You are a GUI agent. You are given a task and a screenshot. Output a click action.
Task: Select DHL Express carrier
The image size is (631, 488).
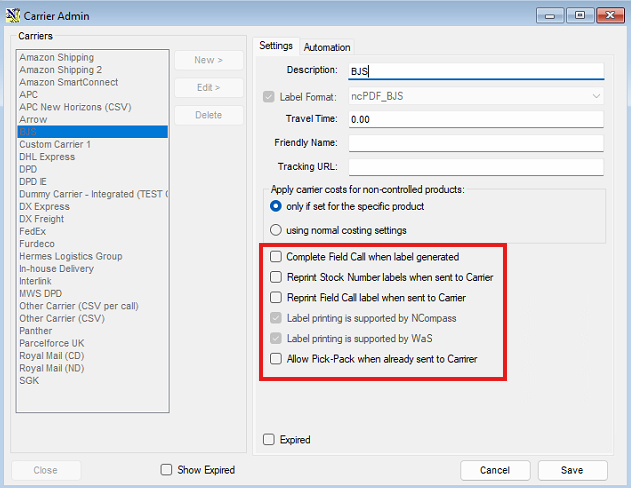coord(93,157)
